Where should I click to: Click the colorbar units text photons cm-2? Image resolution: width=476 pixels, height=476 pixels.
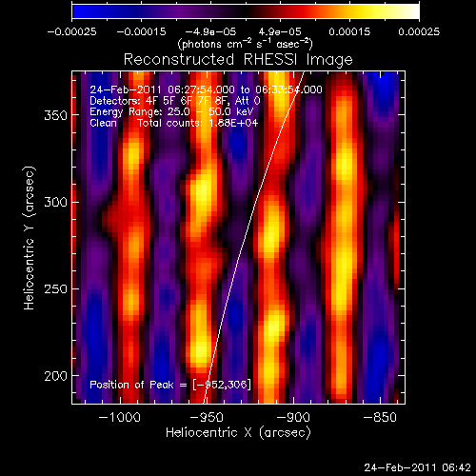[214, 44]
